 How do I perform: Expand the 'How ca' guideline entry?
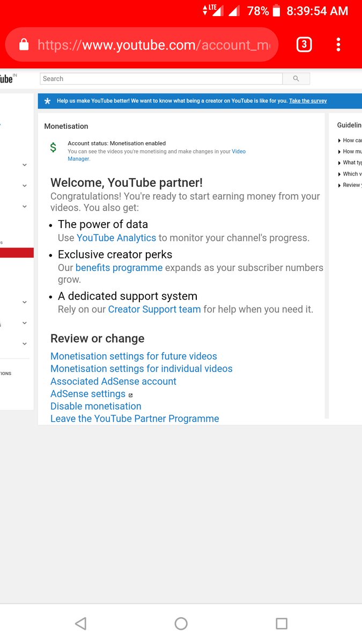[350, 141]
